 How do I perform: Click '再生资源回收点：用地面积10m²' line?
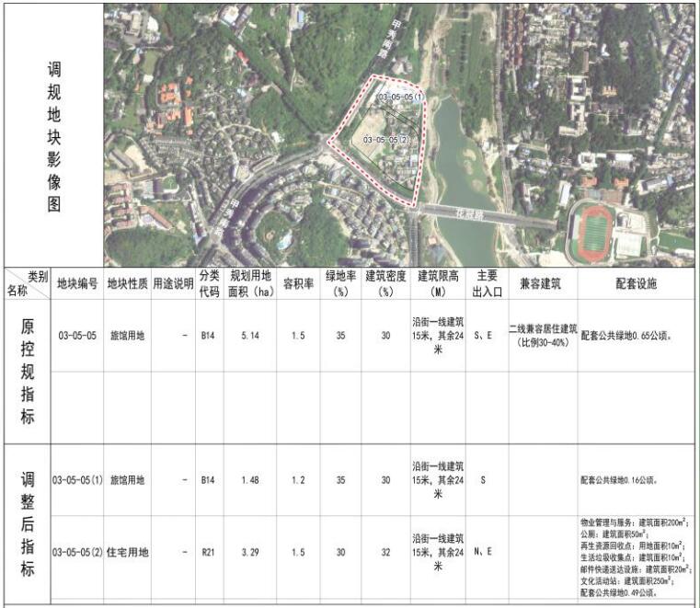(x=631, y=545)
